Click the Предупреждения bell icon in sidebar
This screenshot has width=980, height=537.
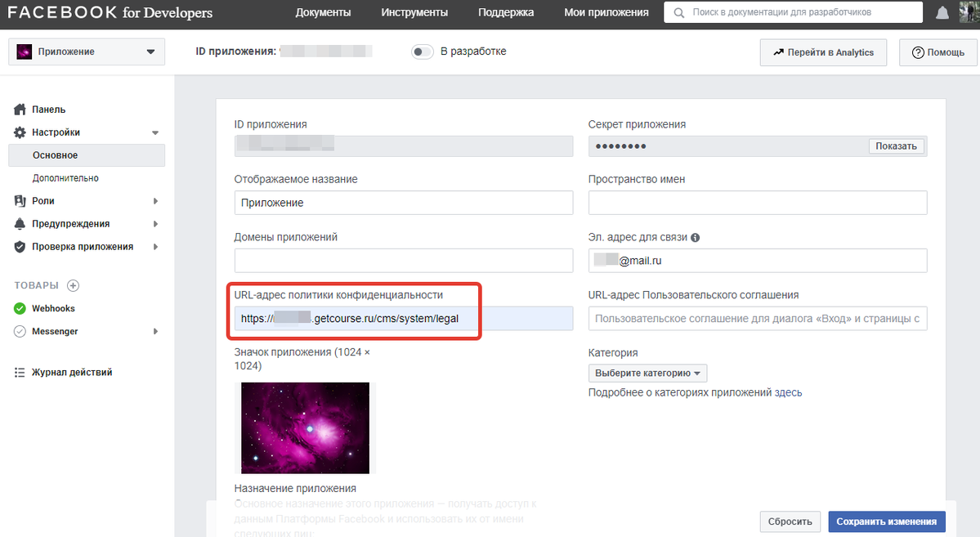click(x=20, y=224)
